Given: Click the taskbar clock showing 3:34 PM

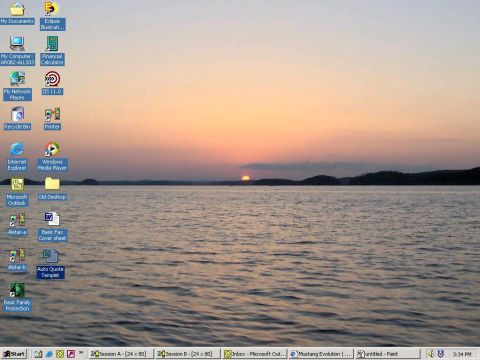Looking at the screenshot, I should [x=462, y=354].
